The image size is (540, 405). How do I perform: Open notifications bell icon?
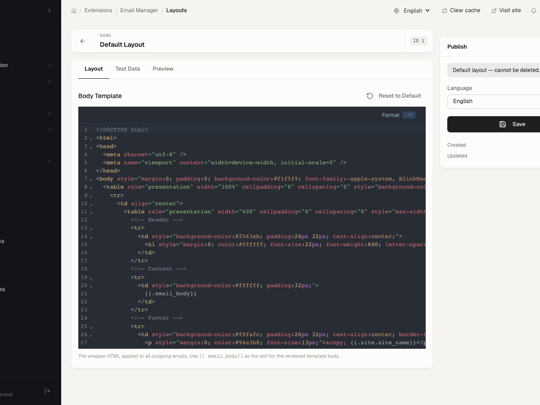(x=533, y=11)
